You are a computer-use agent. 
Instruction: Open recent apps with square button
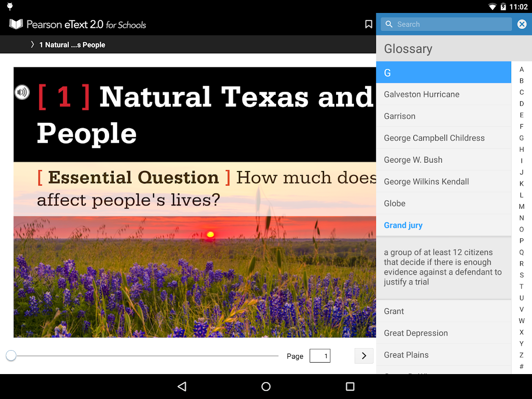(350, 387)
